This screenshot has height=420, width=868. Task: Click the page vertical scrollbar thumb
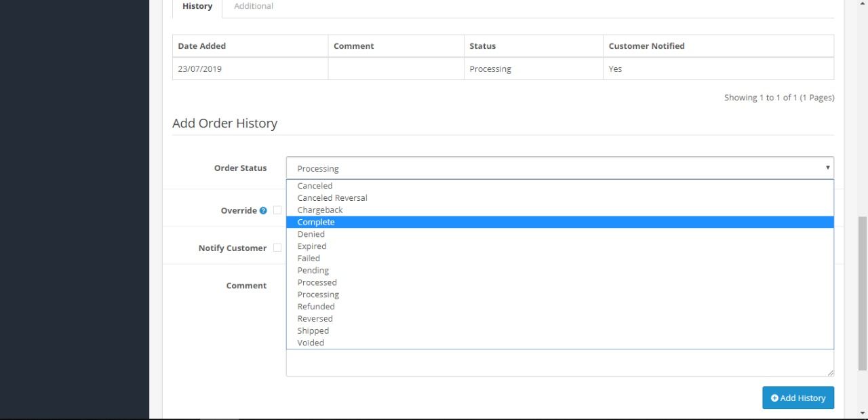click(863, 293)
